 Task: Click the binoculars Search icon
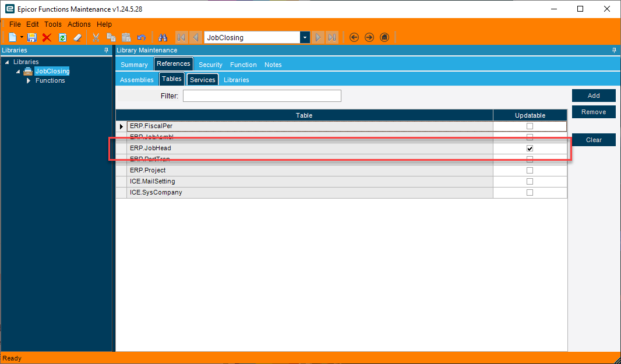163,38
